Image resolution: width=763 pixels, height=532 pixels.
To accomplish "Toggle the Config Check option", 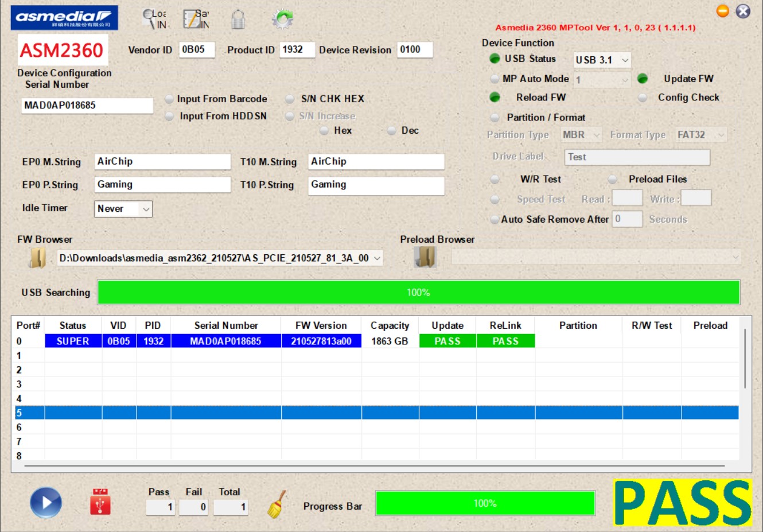I will pyautogui.click(x=643, y=98).
